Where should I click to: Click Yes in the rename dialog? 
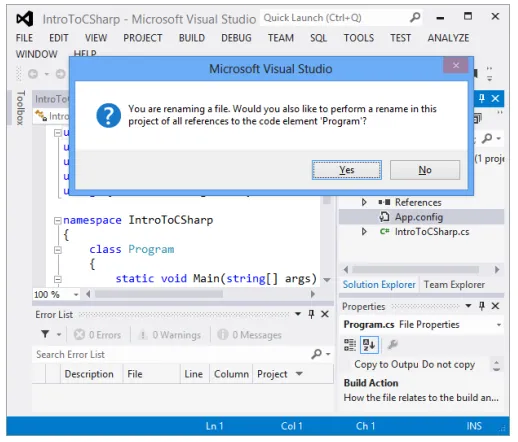(347, 170)
